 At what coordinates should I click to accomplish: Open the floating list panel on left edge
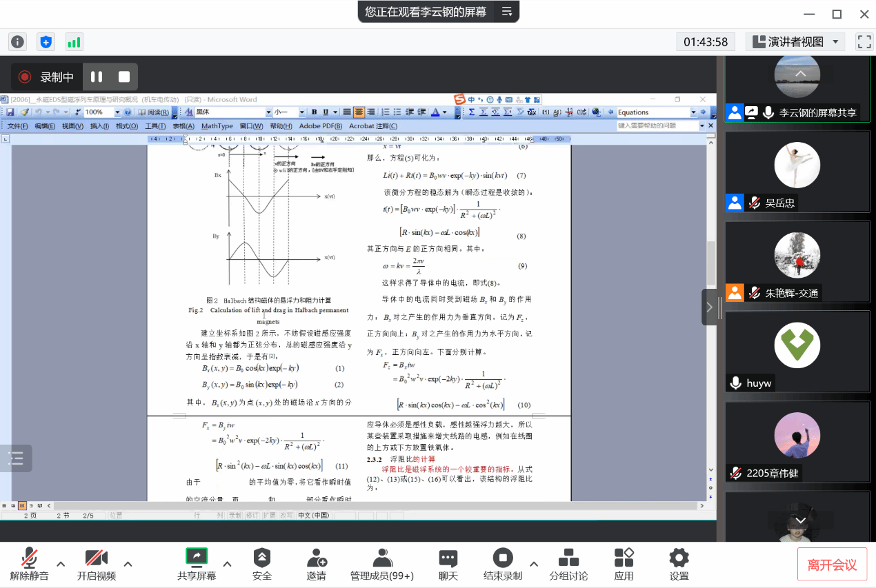(15, 458)
